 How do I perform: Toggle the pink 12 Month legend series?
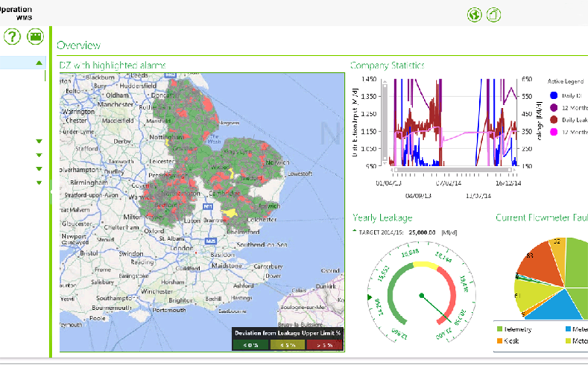tap(553, 131)
